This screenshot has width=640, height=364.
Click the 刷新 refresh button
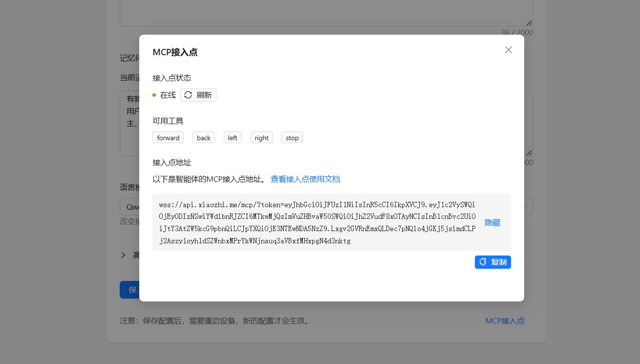(198, 95)
